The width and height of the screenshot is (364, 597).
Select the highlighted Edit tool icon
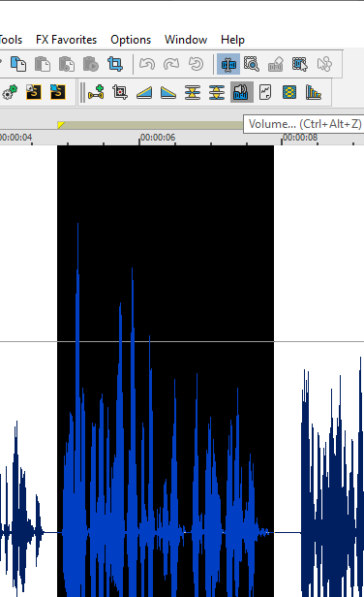click(x=228, y=64)
